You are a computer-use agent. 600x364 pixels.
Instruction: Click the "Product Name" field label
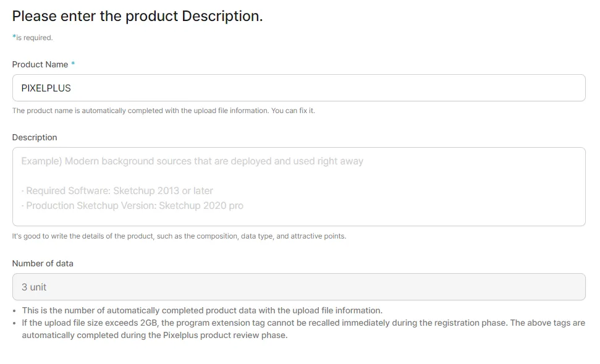tap(40, 64)
